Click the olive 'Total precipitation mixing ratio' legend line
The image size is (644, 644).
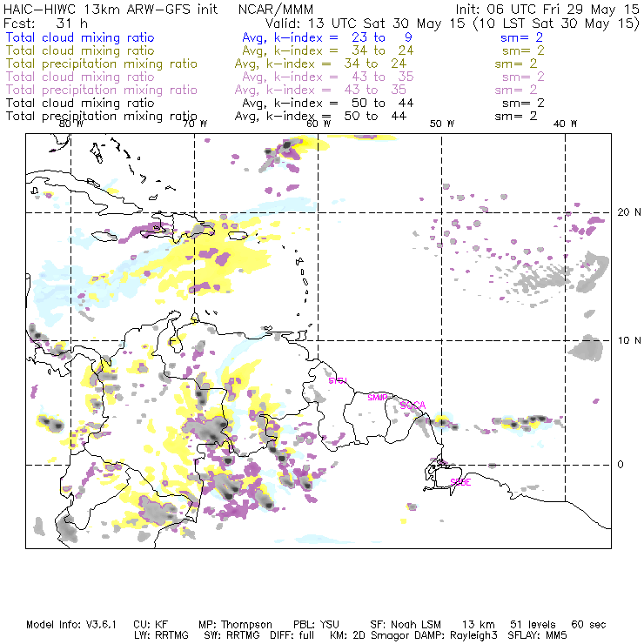(x=102, y=64)
